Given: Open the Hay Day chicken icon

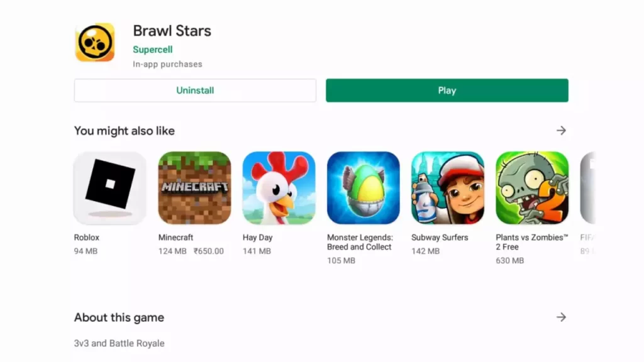Looking at the screenshot, I should tap(279, 188).
